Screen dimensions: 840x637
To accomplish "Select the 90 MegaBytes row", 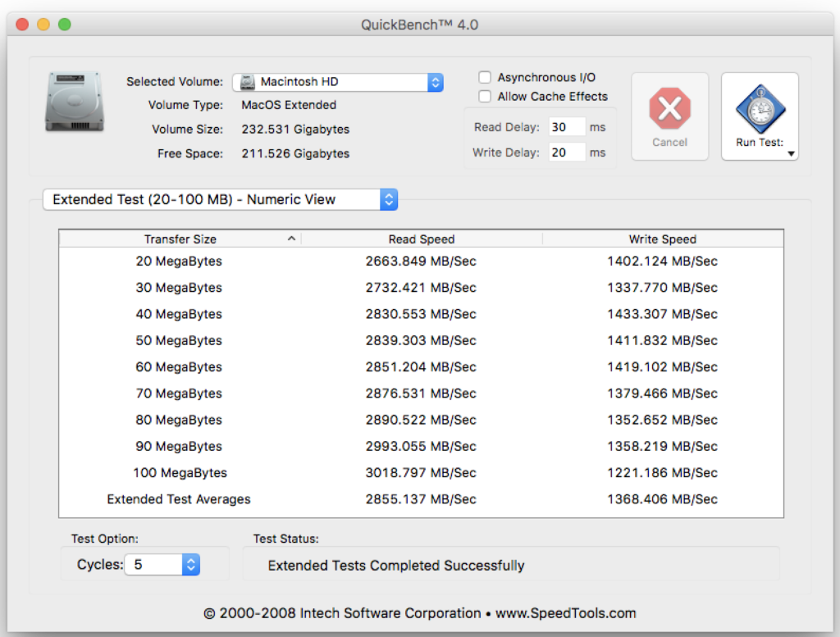I will (x=421, y=446).
